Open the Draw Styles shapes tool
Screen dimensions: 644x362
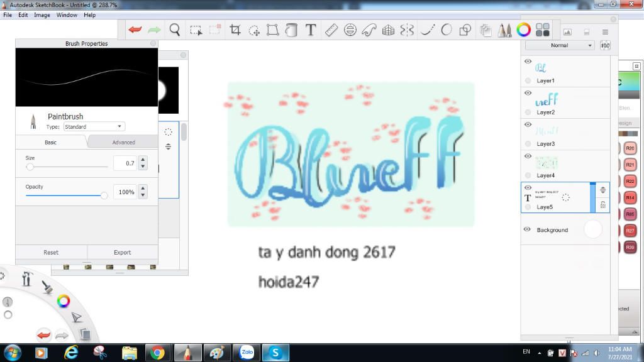(x=465, y=30)
